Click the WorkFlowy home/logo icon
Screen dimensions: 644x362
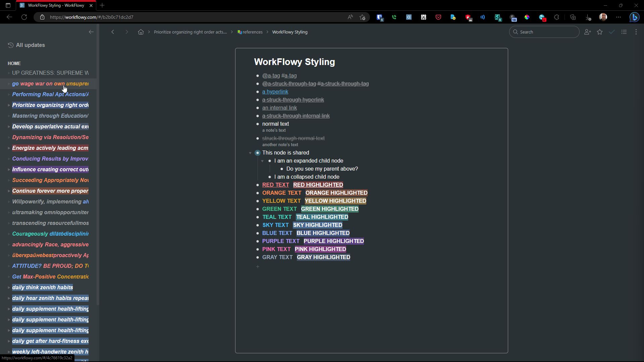pos(141,32)
